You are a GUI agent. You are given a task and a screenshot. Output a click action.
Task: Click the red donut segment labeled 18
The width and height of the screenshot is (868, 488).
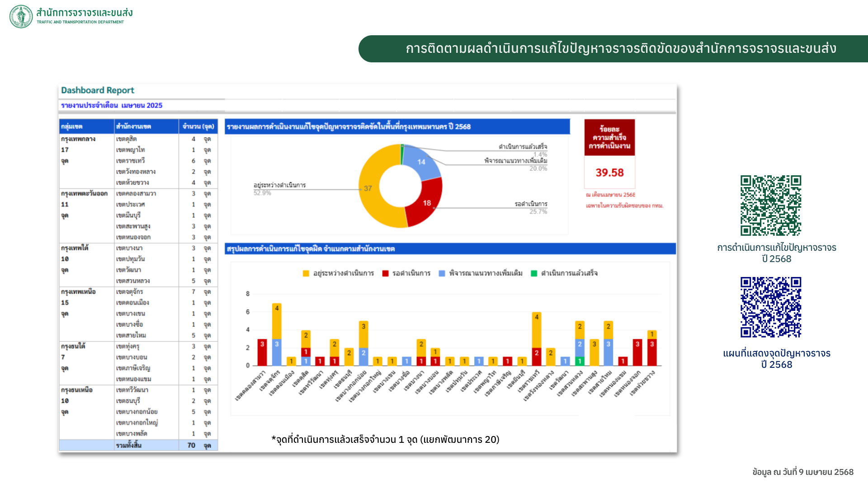(427, 203)
